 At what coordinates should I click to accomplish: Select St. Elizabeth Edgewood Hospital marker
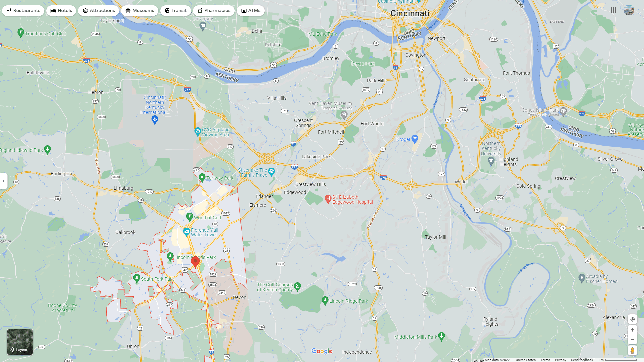tap(328, 199)
